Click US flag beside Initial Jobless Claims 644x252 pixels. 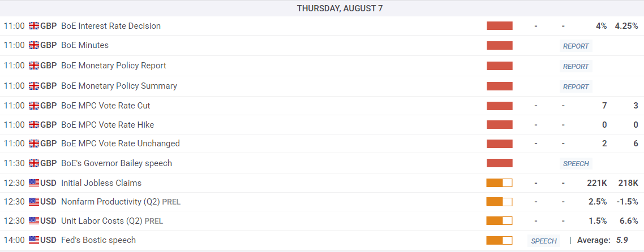pos(33,183)
